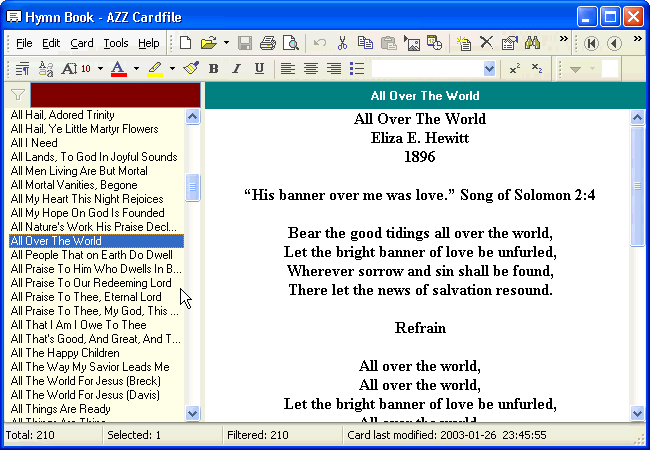Open the Help menu

pyautogui.click(x=149, y=43)
